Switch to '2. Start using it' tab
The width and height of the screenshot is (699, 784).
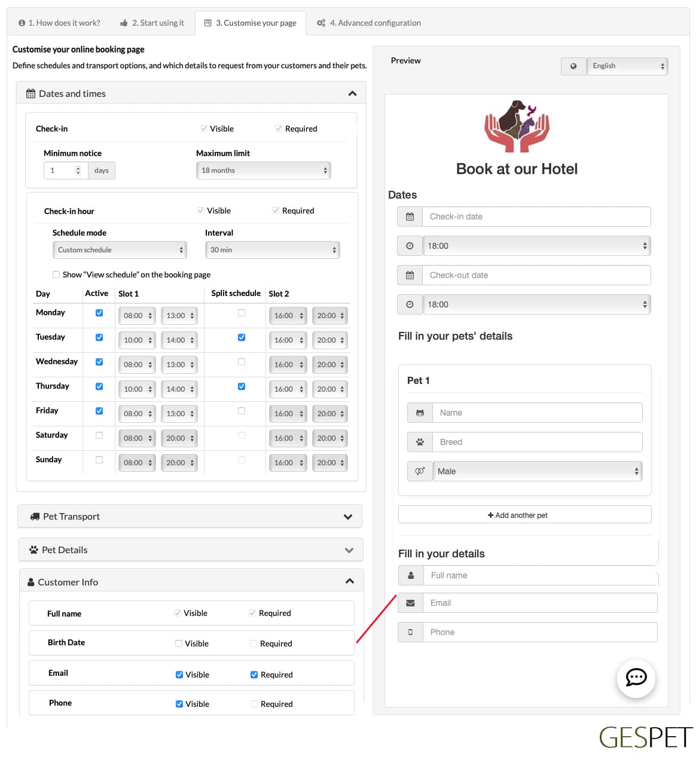pyautogui.click(x=152, y=23)
